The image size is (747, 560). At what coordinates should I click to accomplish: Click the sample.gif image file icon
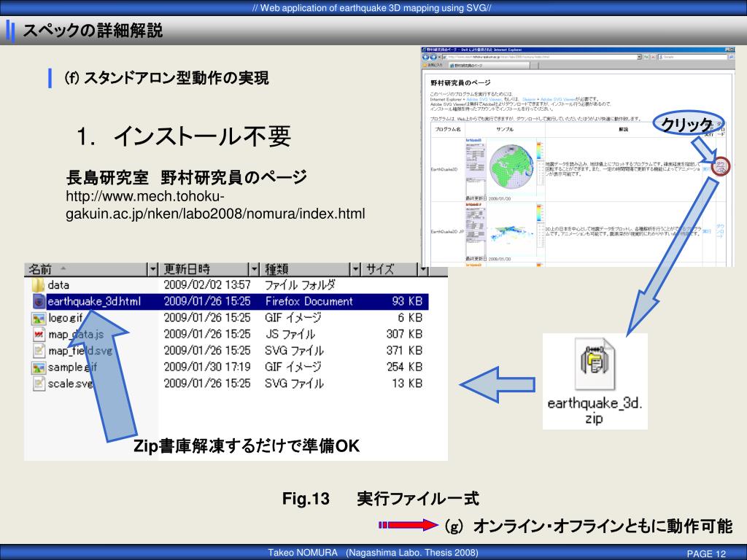[x=39, y=367]
